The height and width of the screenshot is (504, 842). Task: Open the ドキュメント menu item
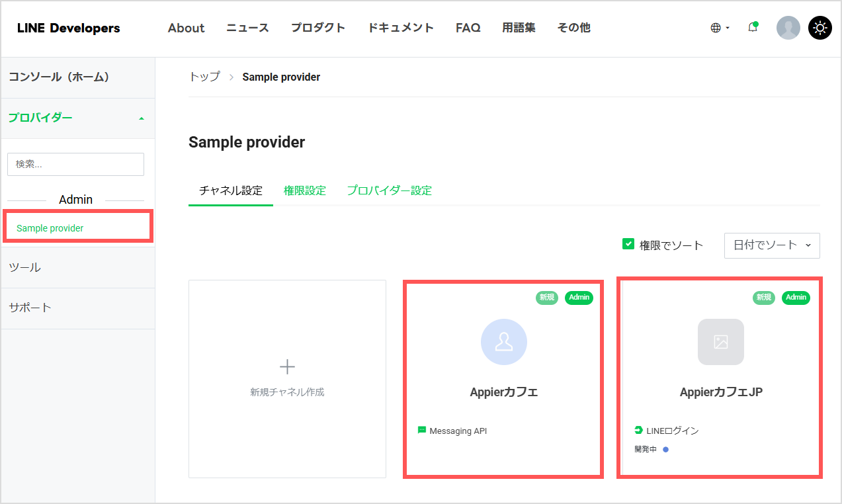(x=401, y=28)
